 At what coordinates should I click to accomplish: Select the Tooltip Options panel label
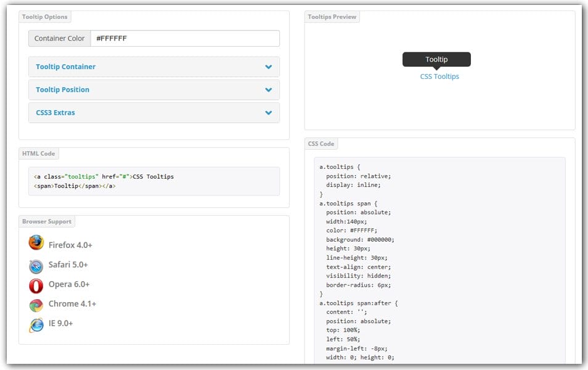[x=45, y=17]
